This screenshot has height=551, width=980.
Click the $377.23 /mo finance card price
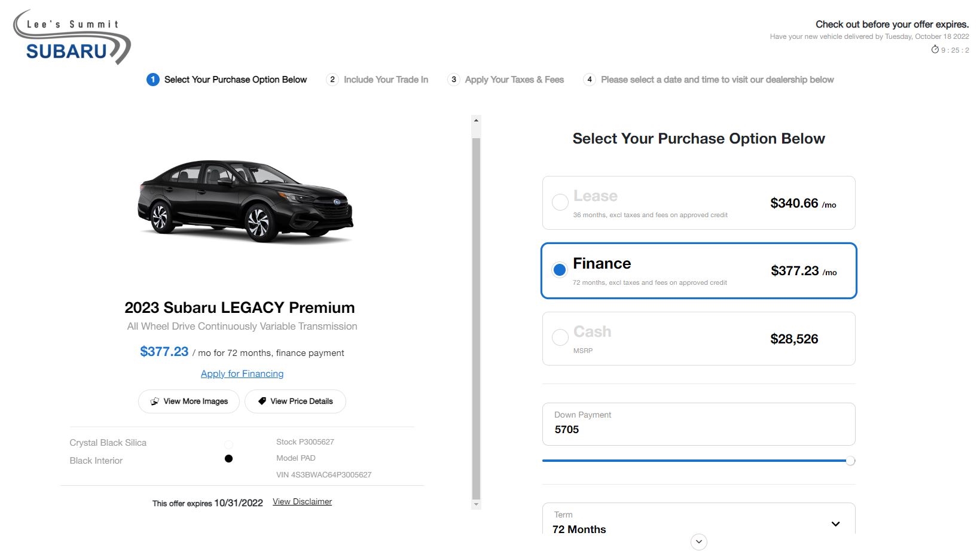[x=804, y=271]
